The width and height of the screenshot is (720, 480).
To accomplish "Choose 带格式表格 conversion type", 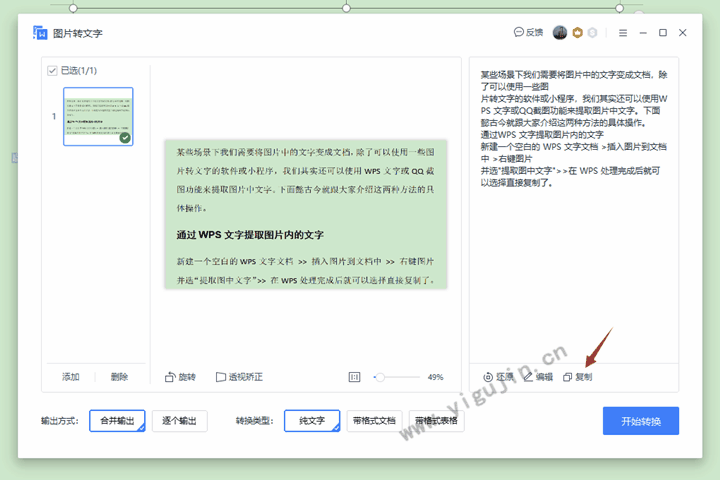I will 436,421.
